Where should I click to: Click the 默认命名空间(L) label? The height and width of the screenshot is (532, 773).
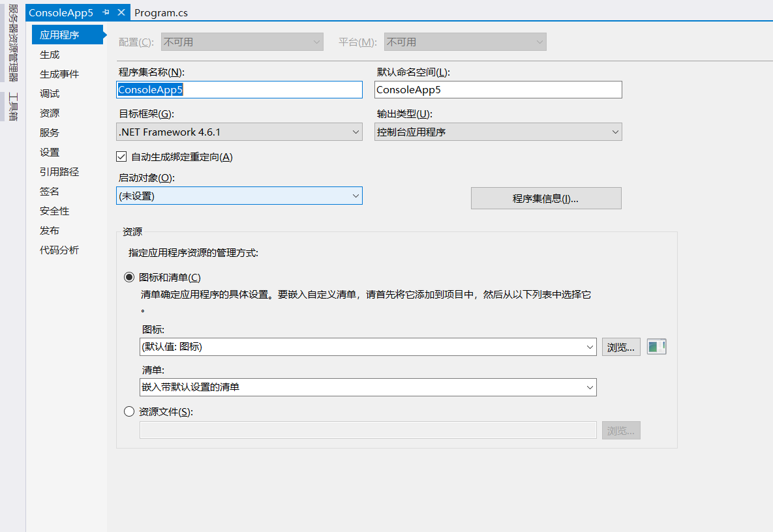413,72
